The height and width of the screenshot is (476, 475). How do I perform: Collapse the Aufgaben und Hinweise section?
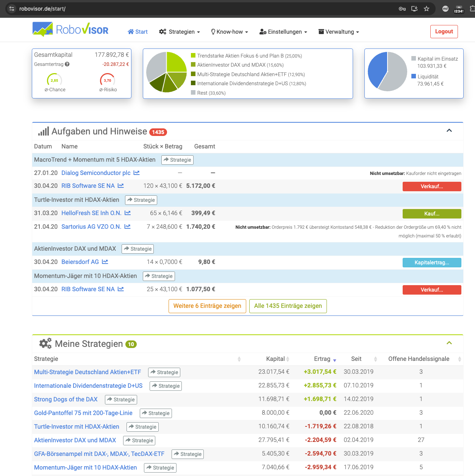pos(449,130)
